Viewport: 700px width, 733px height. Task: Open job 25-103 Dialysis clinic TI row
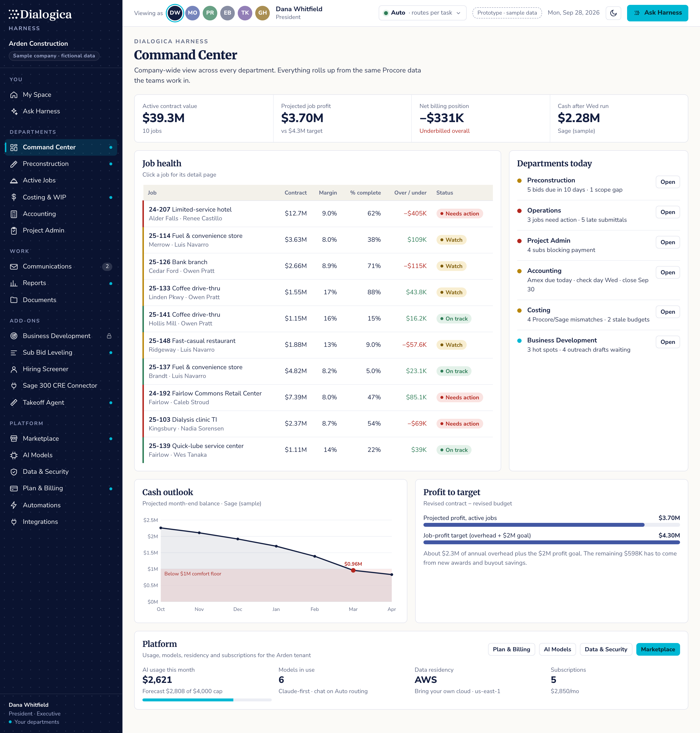point(318,424)
